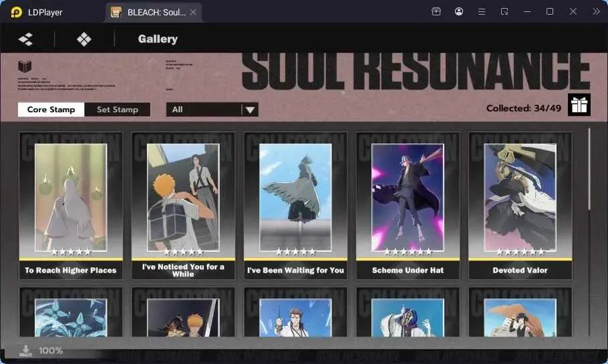Open second-row Ichigo with sword stamp card

(x=183, y=312)
